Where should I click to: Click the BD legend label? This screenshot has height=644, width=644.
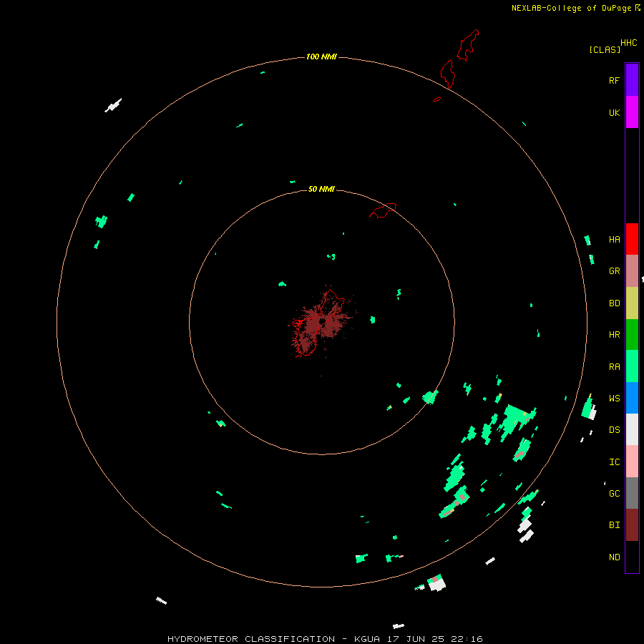point(614,303)
